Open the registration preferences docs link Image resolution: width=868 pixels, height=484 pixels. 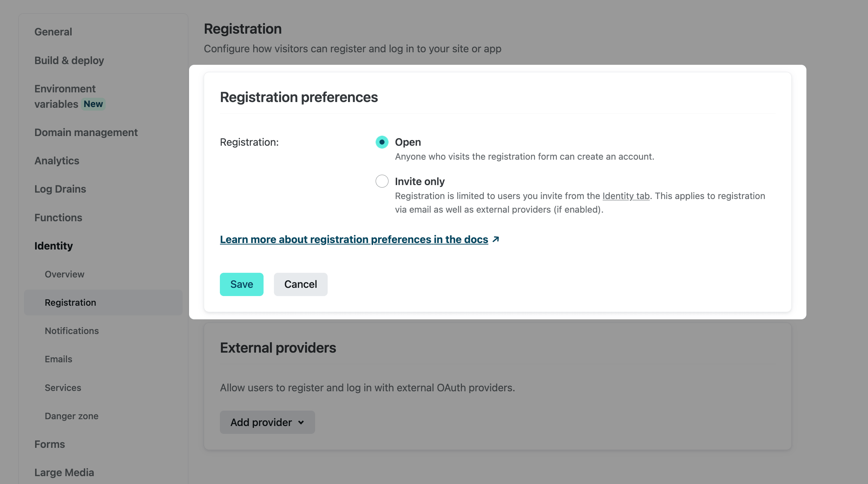(x=354, y=239)
